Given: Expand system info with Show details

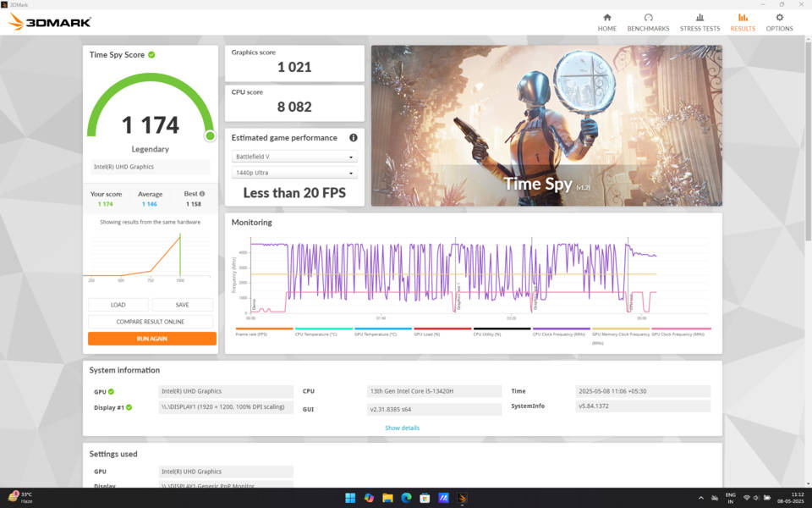Looking at the screenshot, I should tap(402, 428).
